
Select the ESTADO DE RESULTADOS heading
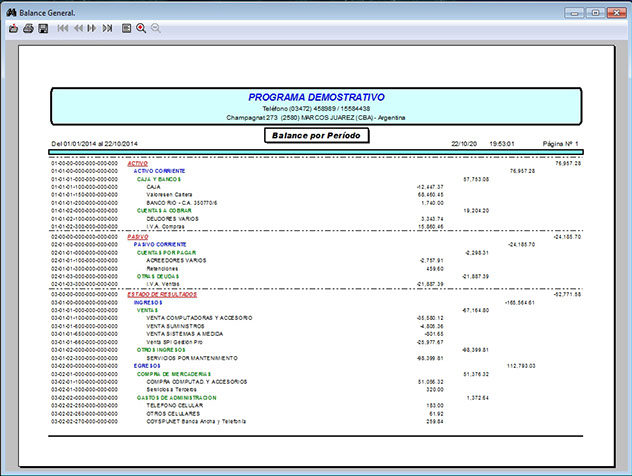(161, 295)
